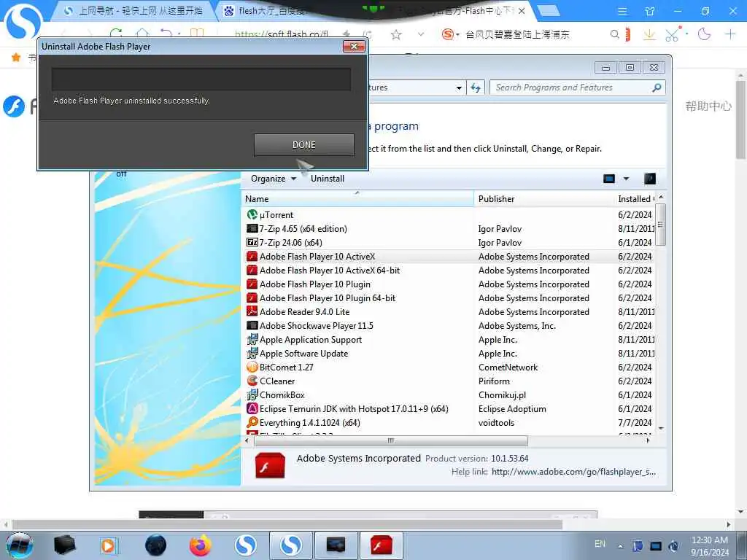Expand the address bar chevron dropdown
Screen dimensions: 747x560
pos(421,34)
